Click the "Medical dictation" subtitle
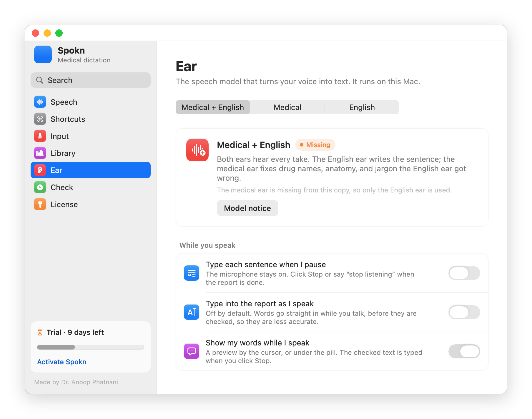This screenshot has height=419, width=532. 84,60
